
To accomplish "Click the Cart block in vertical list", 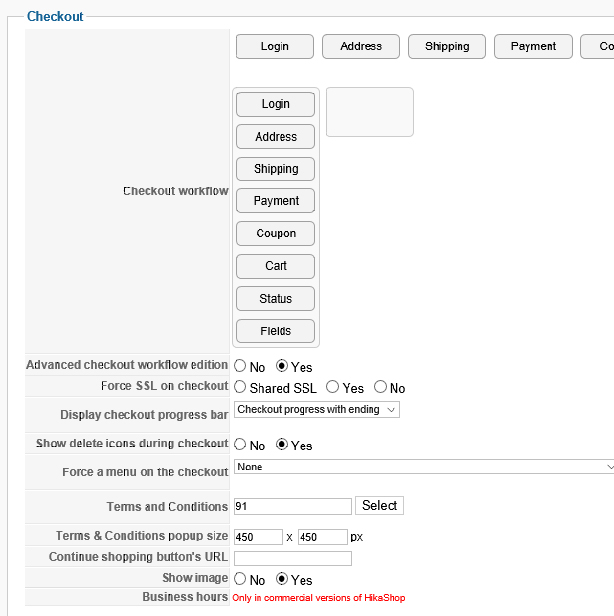I will [276, 266].
